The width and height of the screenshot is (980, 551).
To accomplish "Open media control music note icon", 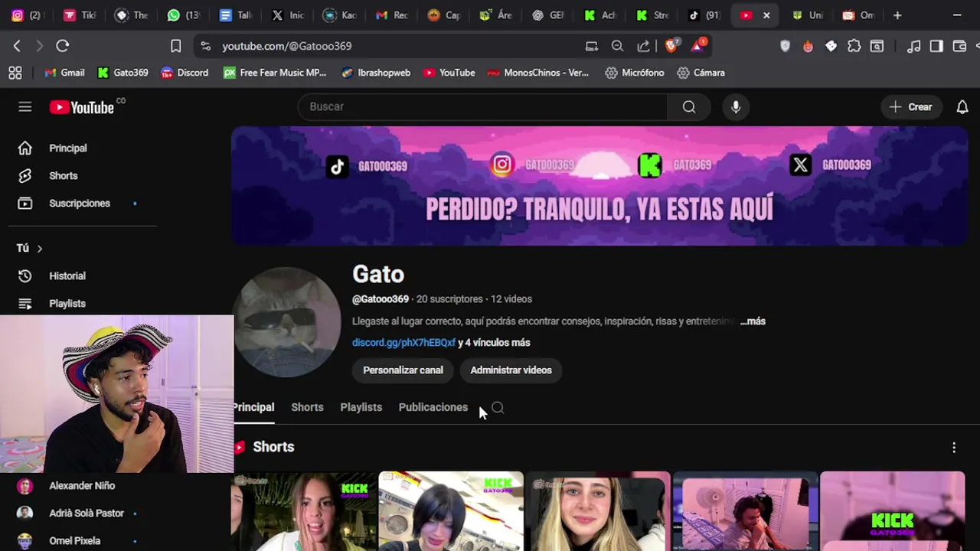I will (x=913, y=46).
